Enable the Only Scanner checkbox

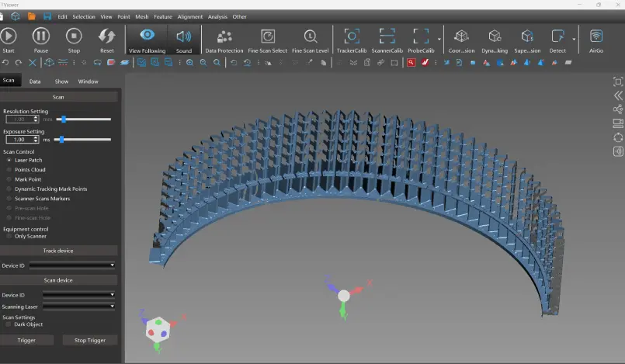9,236
